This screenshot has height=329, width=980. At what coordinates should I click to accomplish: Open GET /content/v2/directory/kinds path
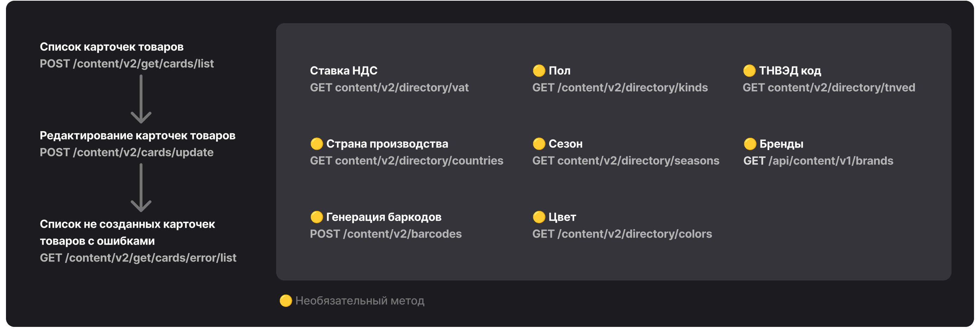620,88
